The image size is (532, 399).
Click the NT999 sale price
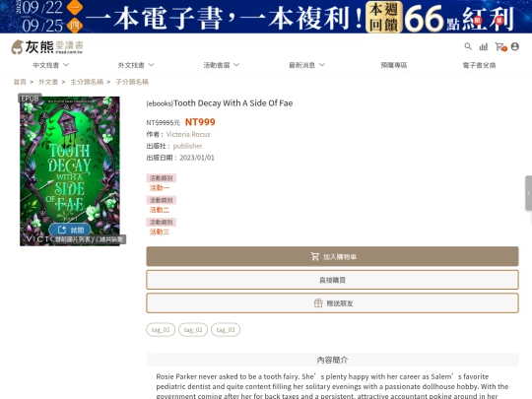coord(200,122)
